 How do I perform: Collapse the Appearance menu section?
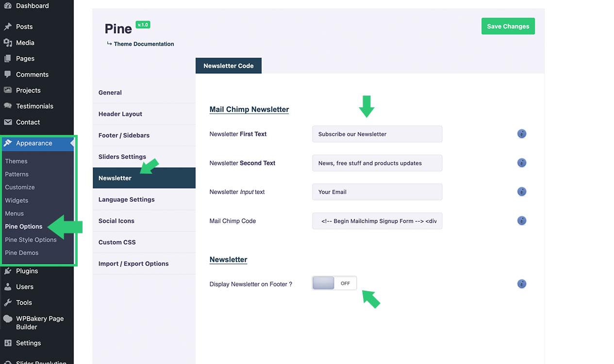pos(34,143)
